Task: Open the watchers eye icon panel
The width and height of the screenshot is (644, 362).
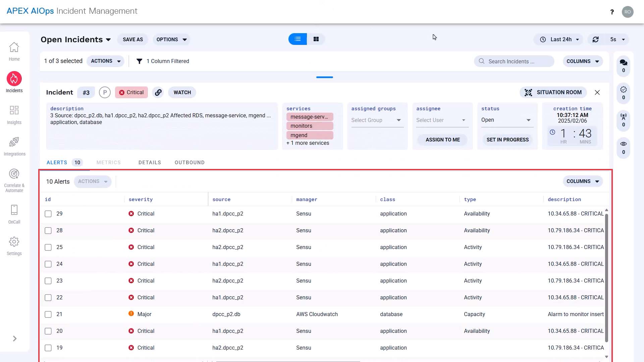Action: [624, 144]
